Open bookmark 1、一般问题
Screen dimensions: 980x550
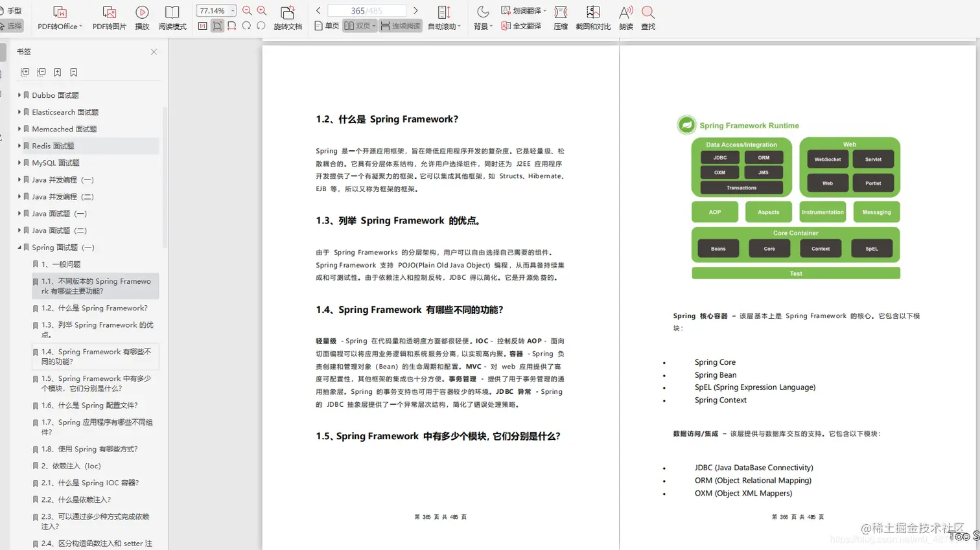[61, 264]
